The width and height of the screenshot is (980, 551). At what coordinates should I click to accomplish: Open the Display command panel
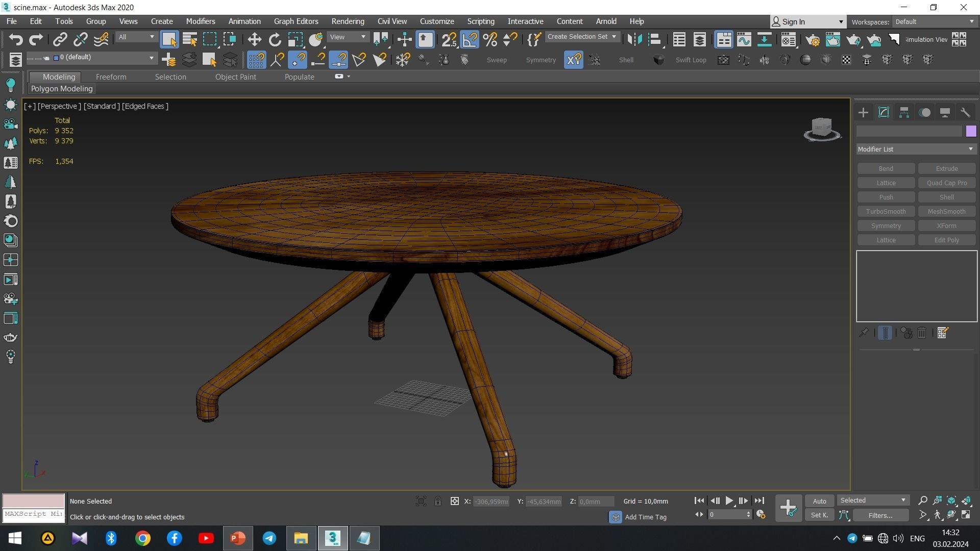tap(945, 113)
